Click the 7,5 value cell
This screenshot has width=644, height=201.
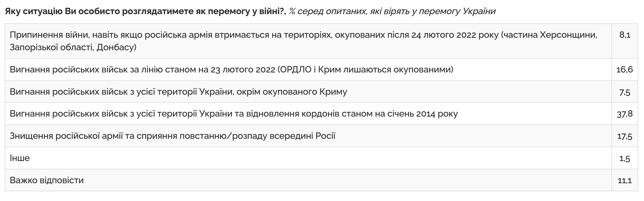[x=625, y=92]
